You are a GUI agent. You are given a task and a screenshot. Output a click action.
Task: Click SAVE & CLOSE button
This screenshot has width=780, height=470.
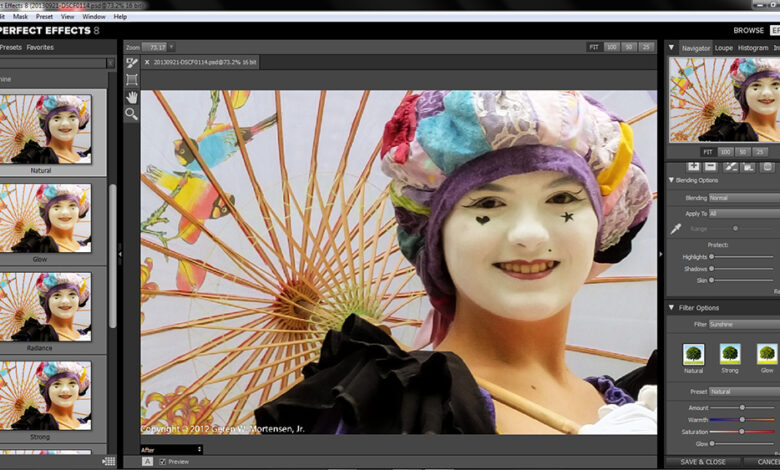coord(702,462)
